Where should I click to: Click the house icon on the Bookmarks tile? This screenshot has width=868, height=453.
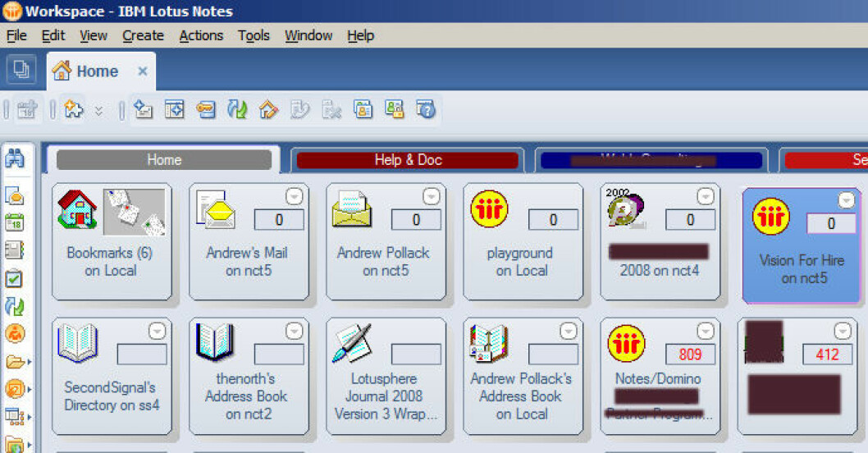[x=77, y=209]
